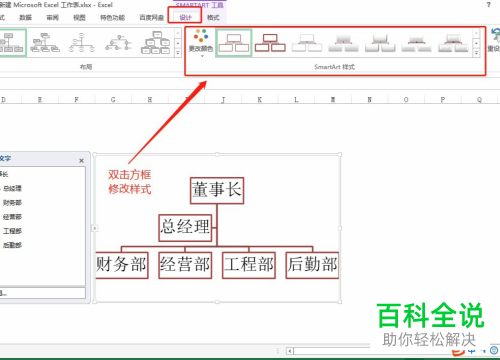
Task: Select the 董事长 box in the chart
Action: 217,190
